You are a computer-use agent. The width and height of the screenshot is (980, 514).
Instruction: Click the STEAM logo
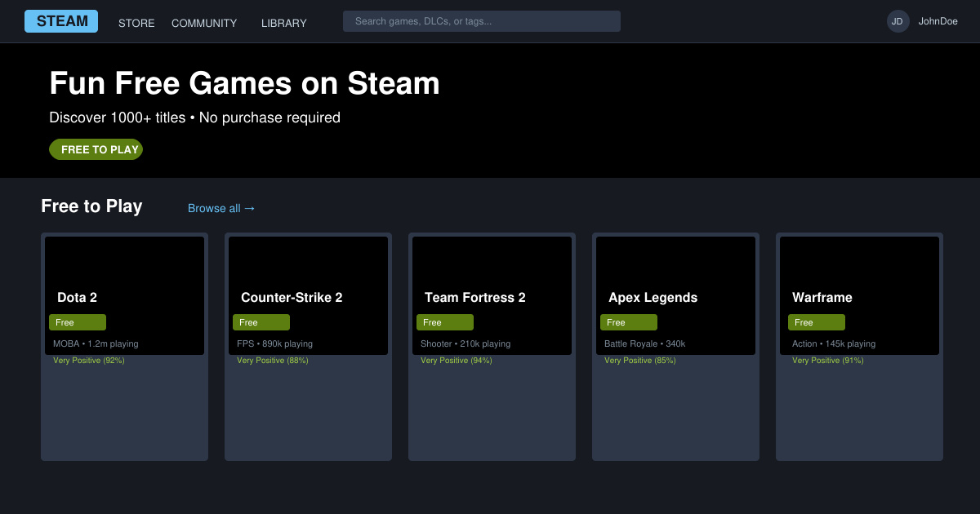click(61, 21)
